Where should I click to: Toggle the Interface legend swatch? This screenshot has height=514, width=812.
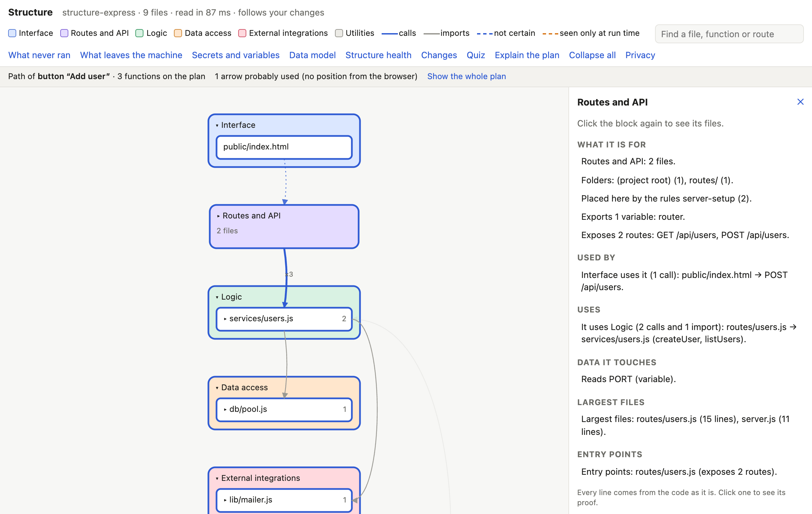tap(12, 33)
